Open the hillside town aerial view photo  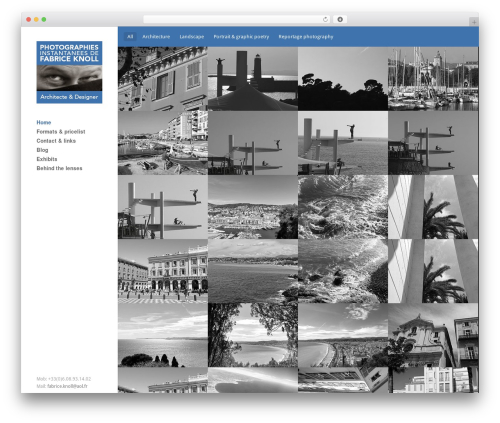pos(253,207)
